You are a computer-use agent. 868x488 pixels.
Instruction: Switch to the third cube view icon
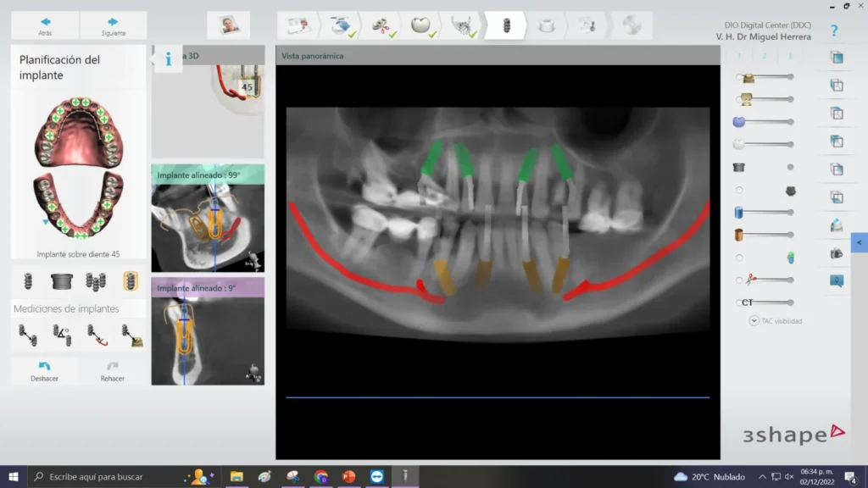837,113
